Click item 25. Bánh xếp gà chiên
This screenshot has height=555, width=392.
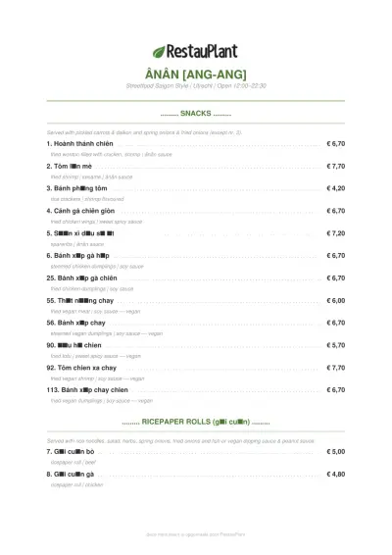pyautogui.click(x=81, y=278)
